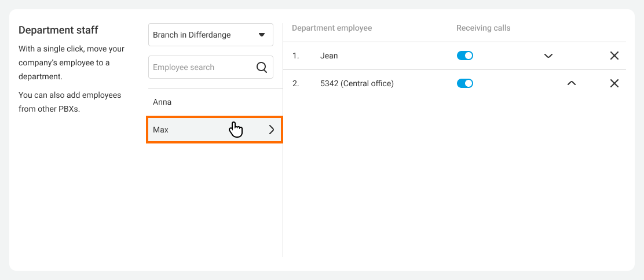
Task: Add Max using the right arrow
Action: (272, 130)
